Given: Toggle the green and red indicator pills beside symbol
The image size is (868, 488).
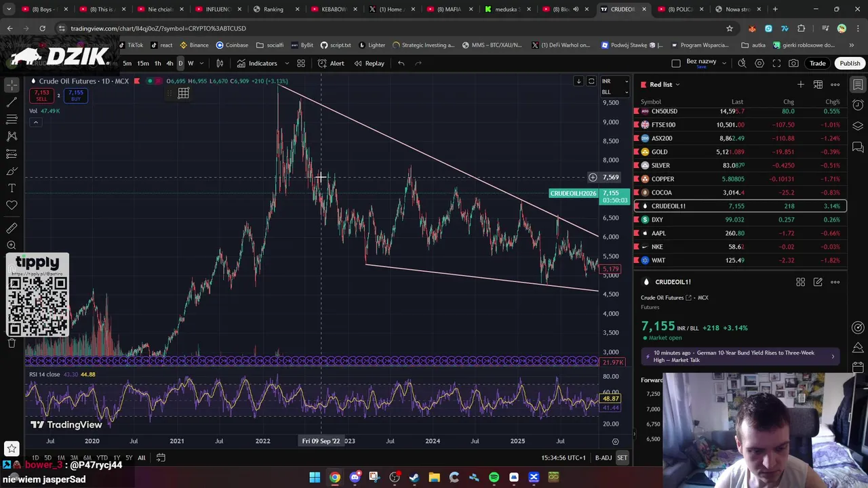Looking at the screenshot, I should tap(155, 81).
